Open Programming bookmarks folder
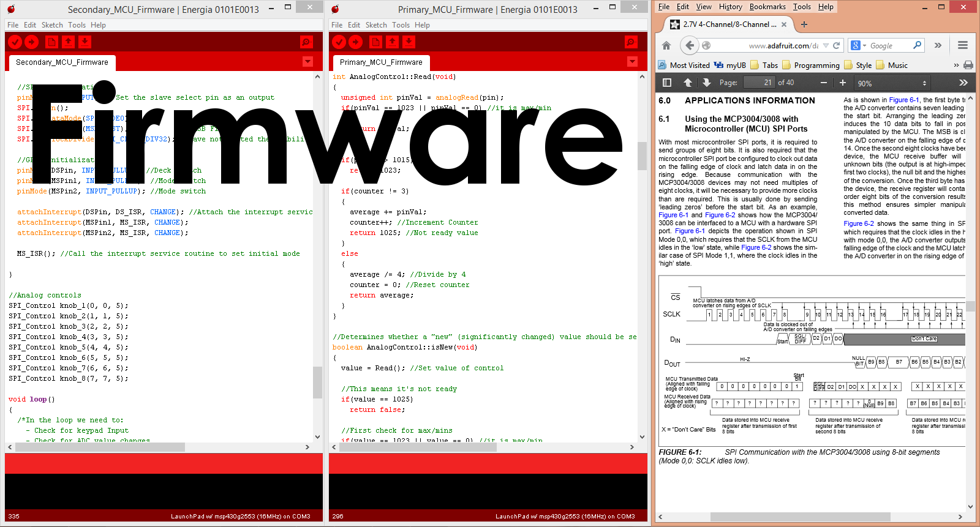This screenshot has height=527, width=980. 810,65
